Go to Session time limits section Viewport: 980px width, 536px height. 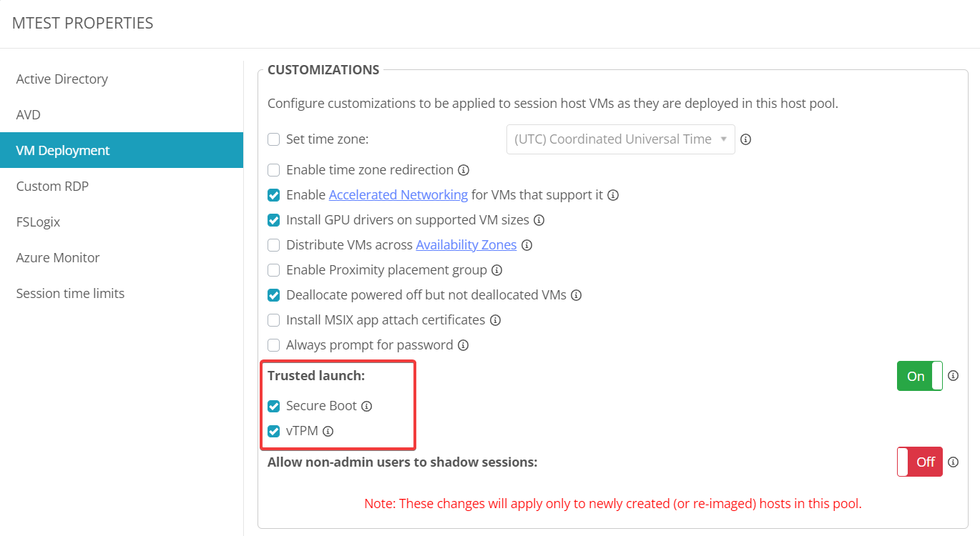tap(70, 293)
